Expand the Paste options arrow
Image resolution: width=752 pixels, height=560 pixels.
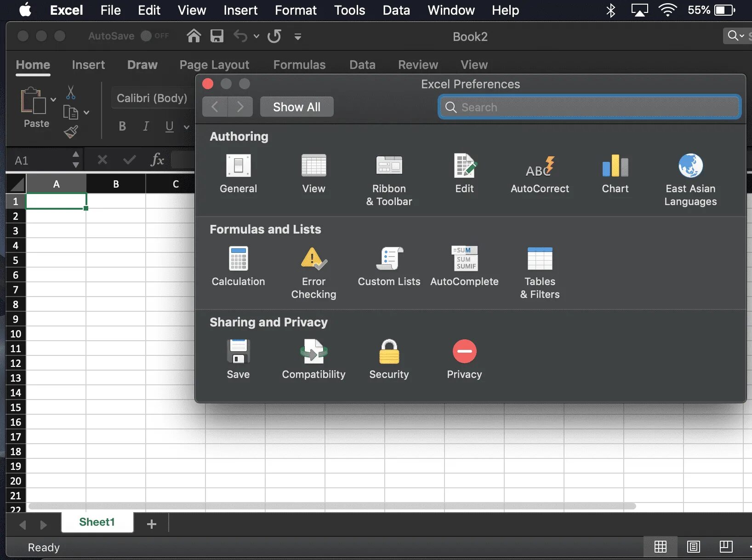(x=53, y=99)
